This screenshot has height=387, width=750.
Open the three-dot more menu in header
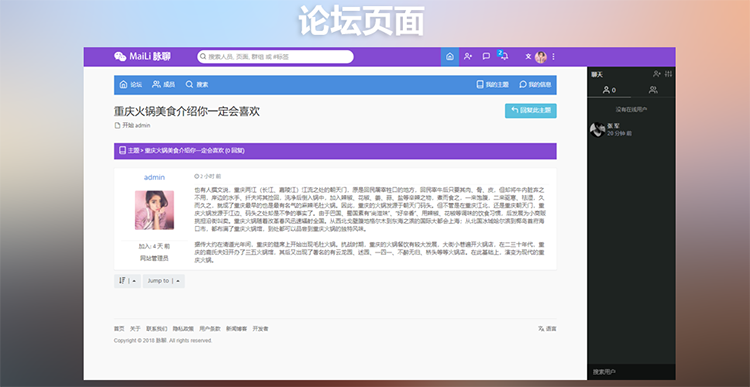click(x=553, y=56)
